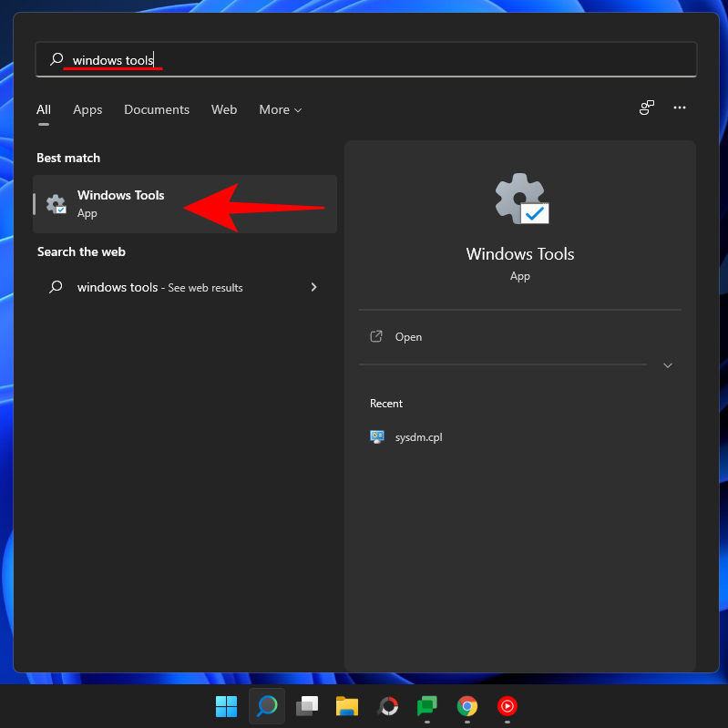
Task: Click the Windows Start button in taskbar
Action: tap(225, 706)
